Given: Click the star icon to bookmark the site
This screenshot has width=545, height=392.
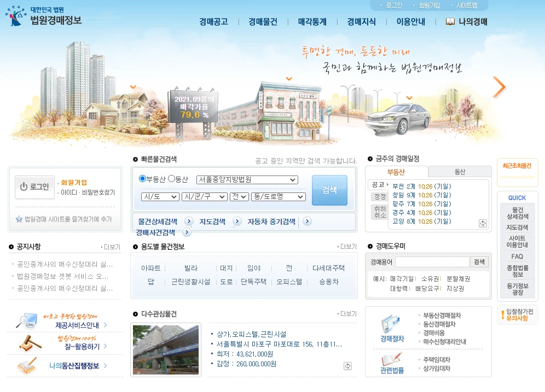Looking at the screenshot, I should 20,220.
